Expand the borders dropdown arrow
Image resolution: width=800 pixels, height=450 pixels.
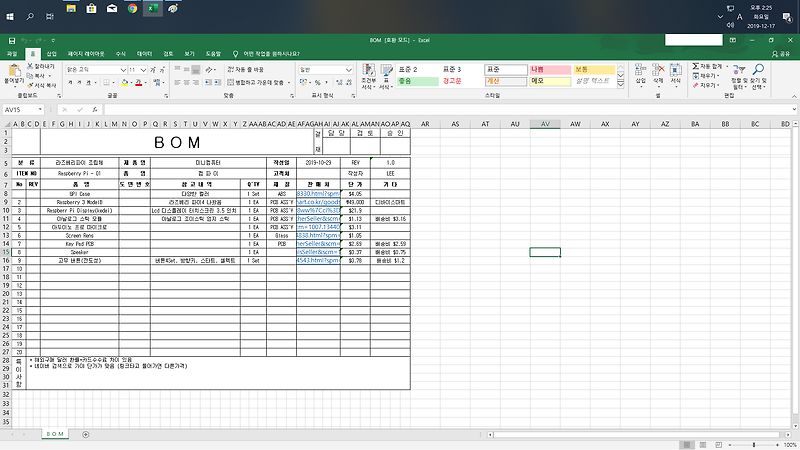[113, 83]
